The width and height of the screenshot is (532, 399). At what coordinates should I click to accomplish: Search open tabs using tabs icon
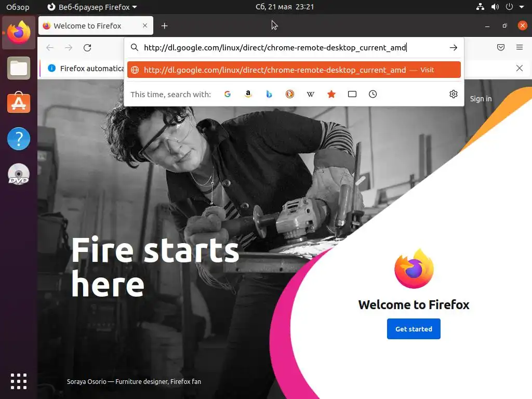(352, 95)
